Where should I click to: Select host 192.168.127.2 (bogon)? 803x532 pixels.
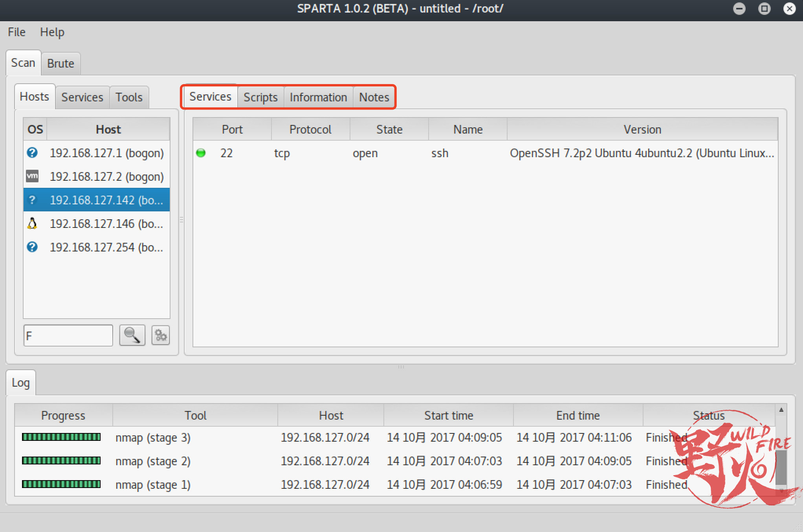click(x=97, y=176)
